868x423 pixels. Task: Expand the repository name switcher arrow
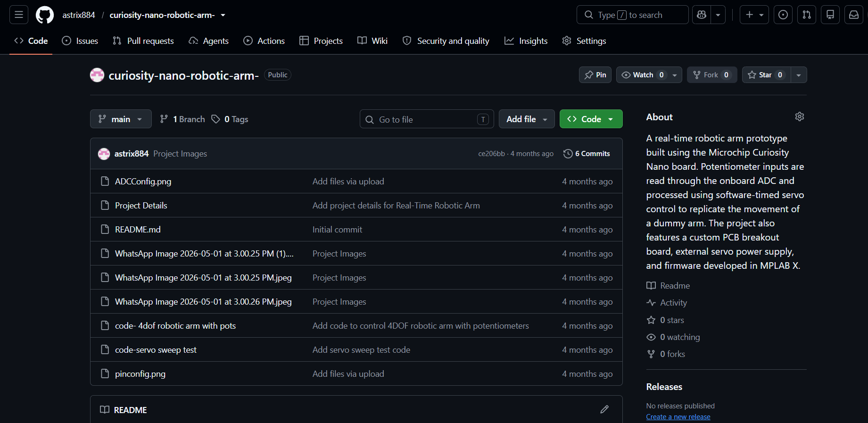point(223,15)
